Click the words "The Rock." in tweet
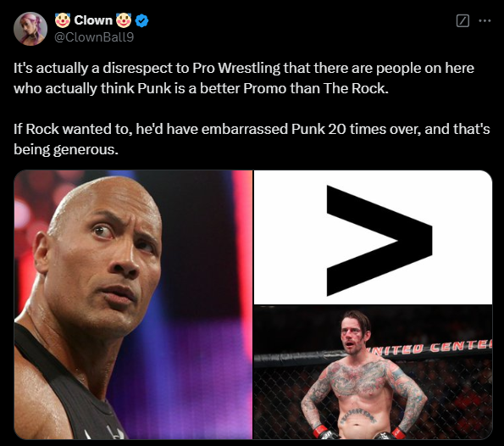Viewport: 504px width, 446px height. click(x=356, y=88)
